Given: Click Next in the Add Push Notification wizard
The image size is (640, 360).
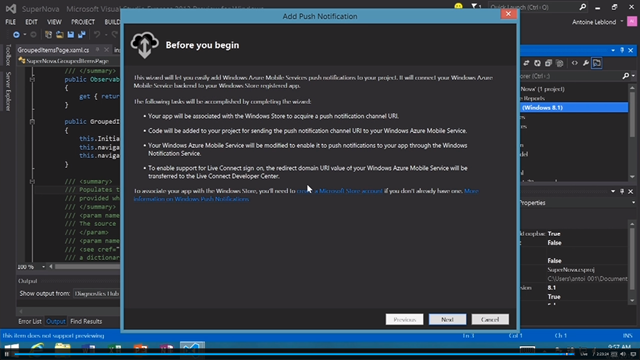Looking at the screenshot, I should click(447, 319).
